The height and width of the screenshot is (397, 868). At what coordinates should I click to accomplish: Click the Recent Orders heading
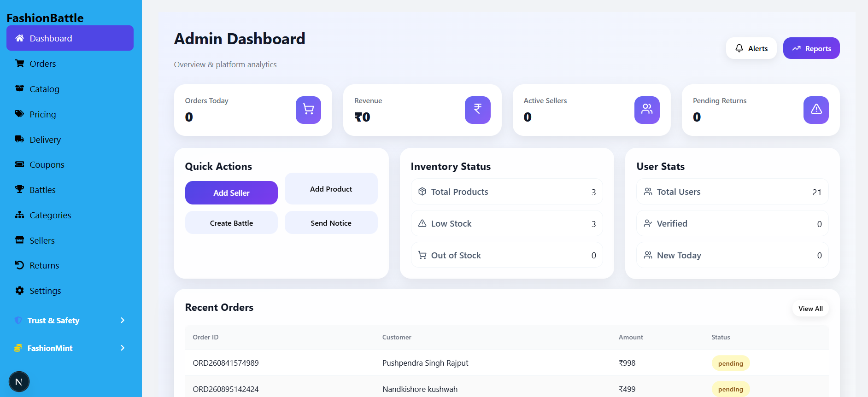(x=219, y=307)
